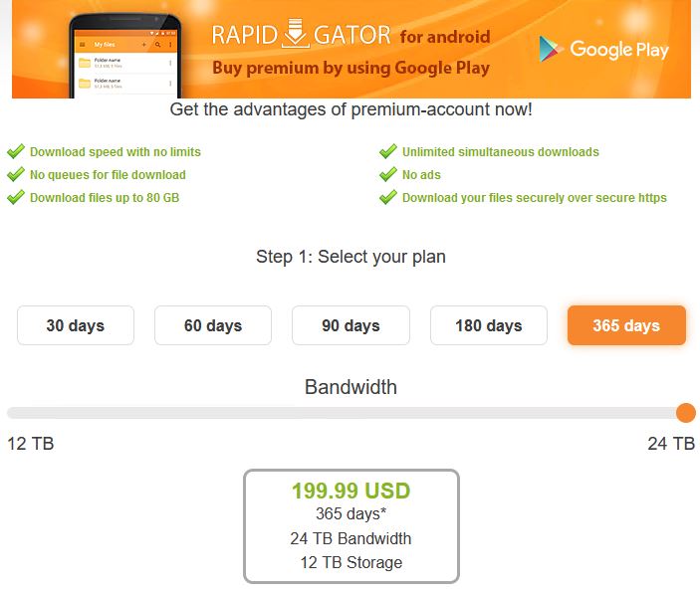Pick the 90 days plan option
This screenshot has height=595, width=700.
pyautogui.click(x=350, y=325)
